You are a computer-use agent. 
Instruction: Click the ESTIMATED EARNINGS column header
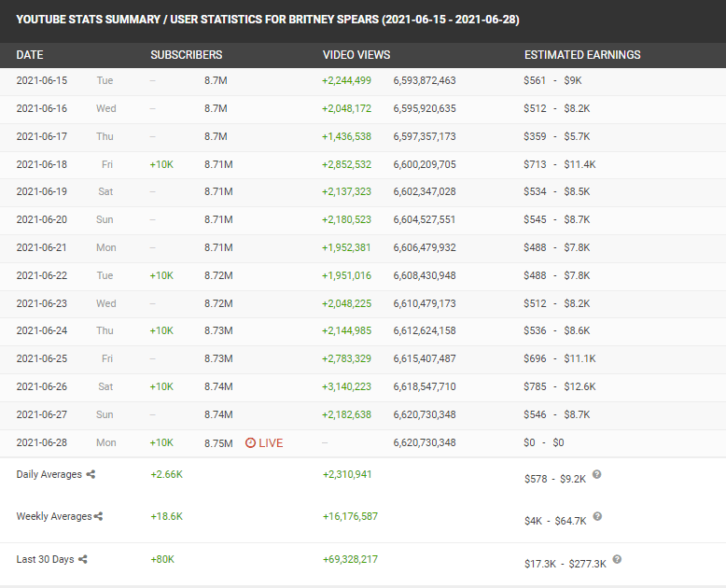coord(582,55)
